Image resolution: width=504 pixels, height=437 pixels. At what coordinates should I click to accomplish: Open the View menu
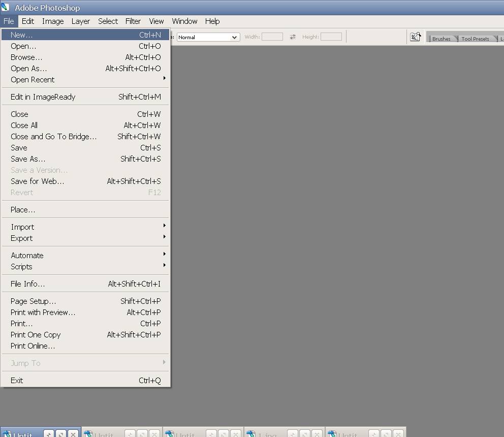(x=156, y=21)
